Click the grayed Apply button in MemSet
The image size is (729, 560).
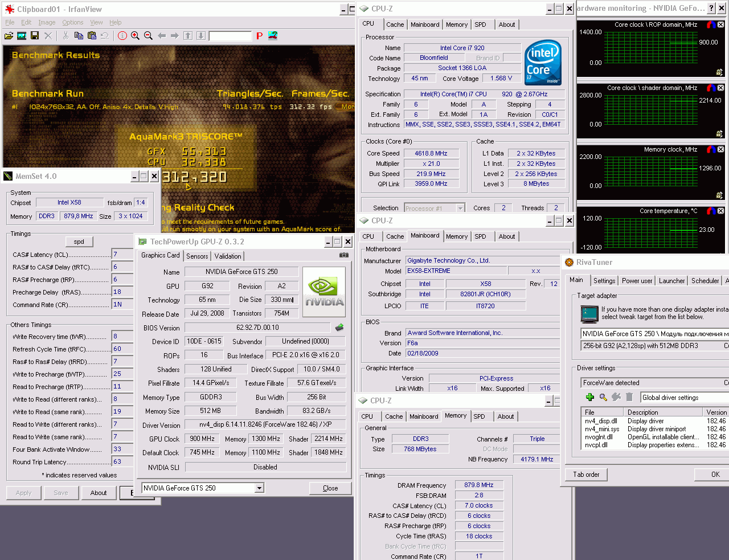24,493
